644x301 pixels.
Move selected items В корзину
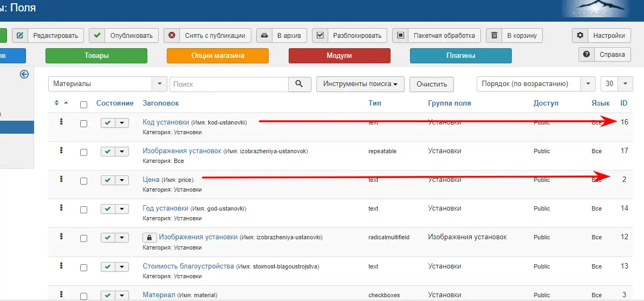click(x=514, y=35)
